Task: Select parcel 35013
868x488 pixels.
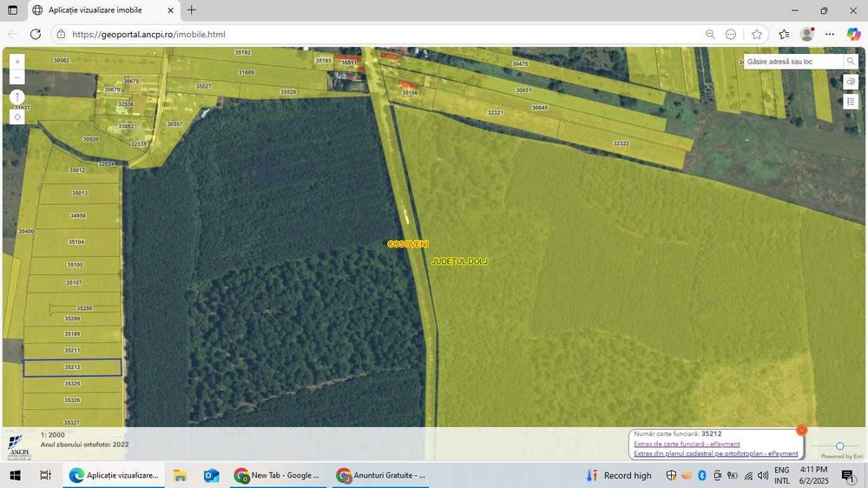Action: point(80,194)
